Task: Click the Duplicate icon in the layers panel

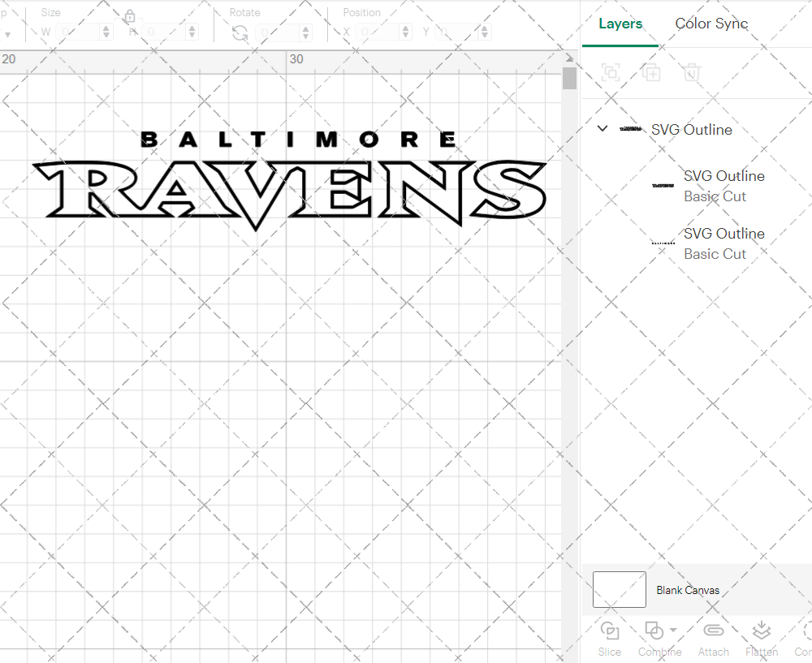Action: pyautogui.click(x=651, y=72)
